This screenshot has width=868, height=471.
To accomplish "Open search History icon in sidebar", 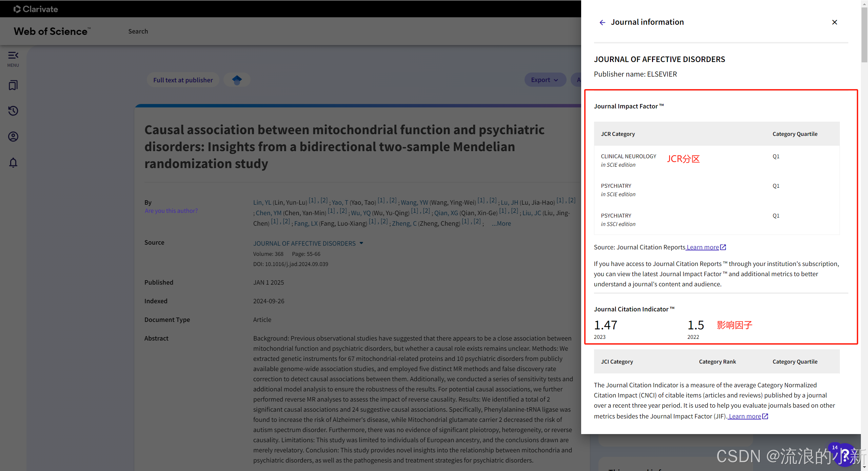I will tap(13, 111).
